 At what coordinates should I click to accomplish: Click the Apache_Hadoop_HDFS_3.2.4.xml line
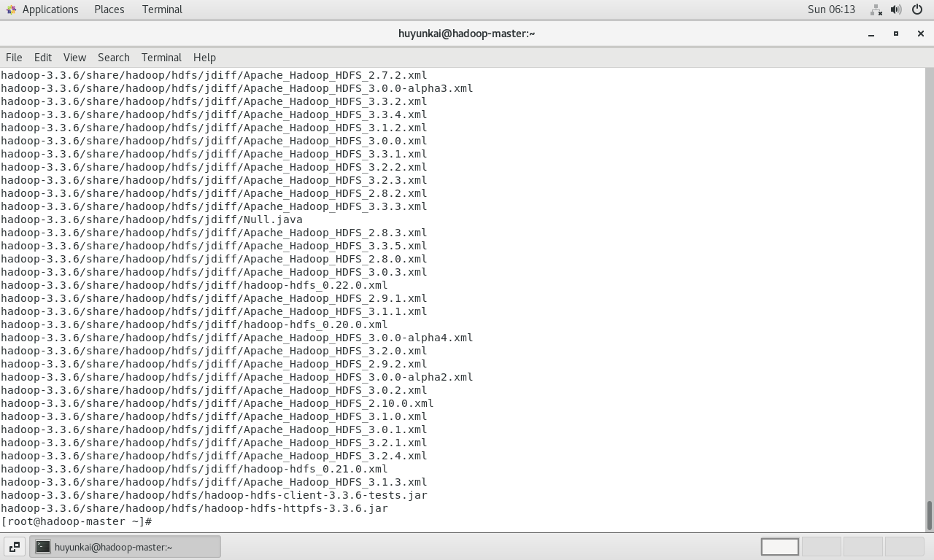(214, 456)
